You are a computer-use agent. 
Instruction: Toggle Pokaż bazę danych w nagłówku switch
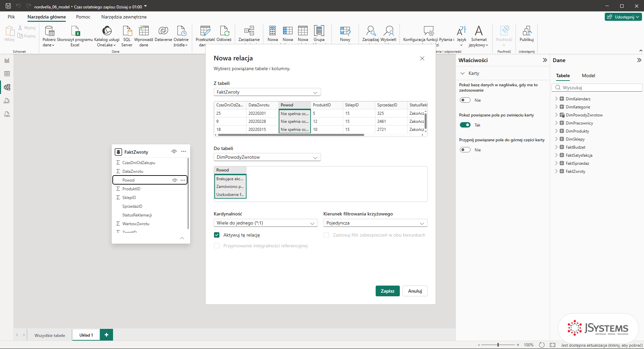pyautogui.click(x=465, y=100)
